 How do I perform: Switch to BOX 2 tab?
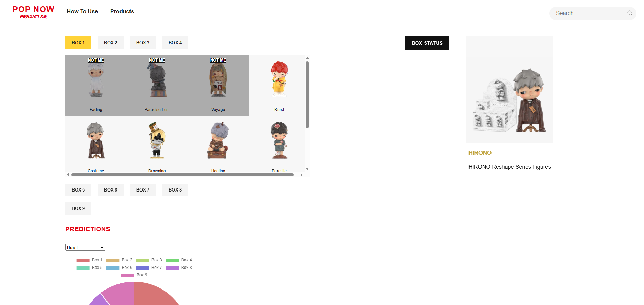coord(111,43)
